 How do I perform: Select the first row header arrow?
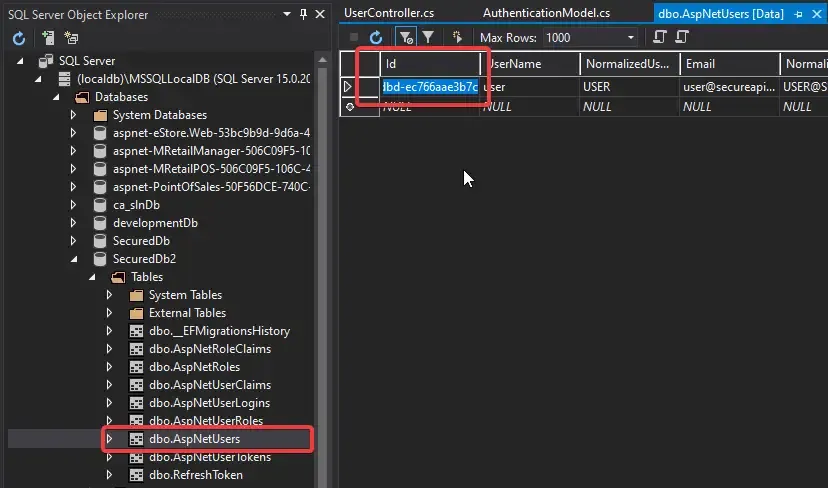pyautogui.click(x=348, y=86)
